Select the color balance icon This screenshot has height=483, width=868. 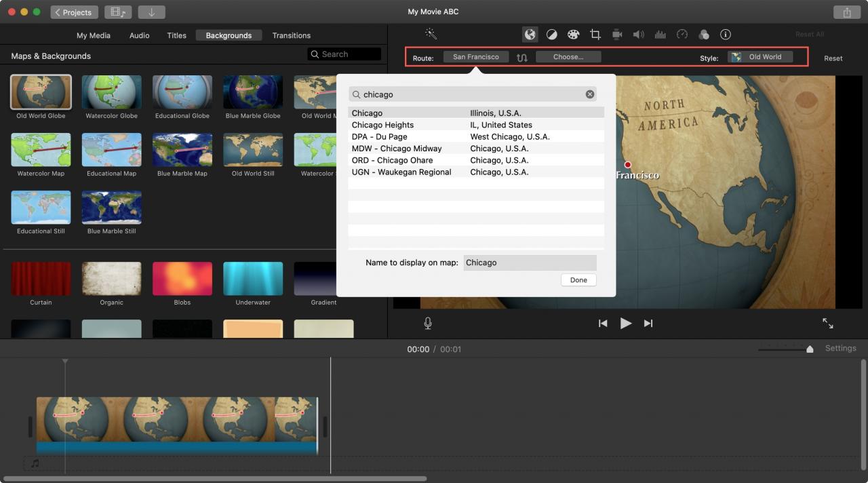click(552, 35)
